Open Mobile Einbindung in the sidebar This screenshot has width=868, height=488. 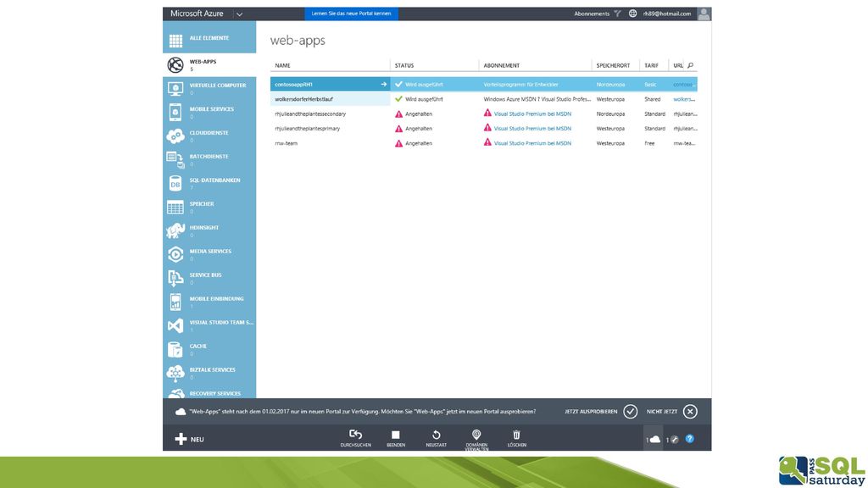(209, 302)
